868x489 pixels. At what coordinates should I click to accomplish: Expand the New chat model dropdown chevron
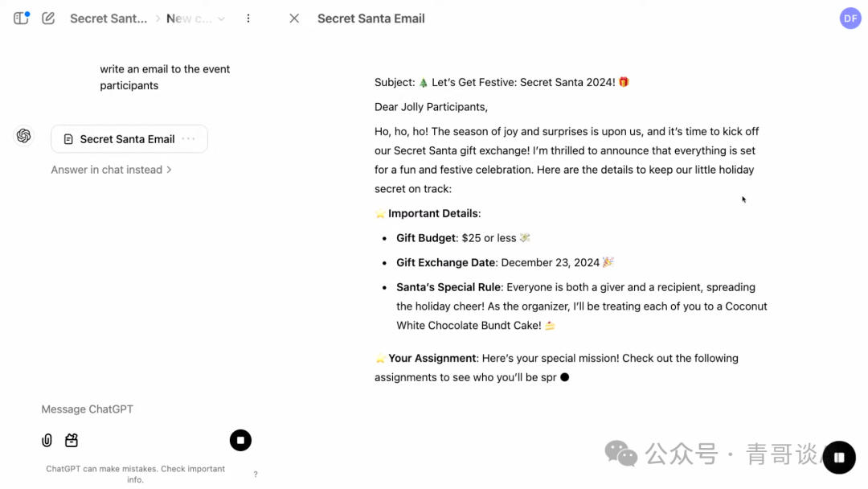coord(221,18)
